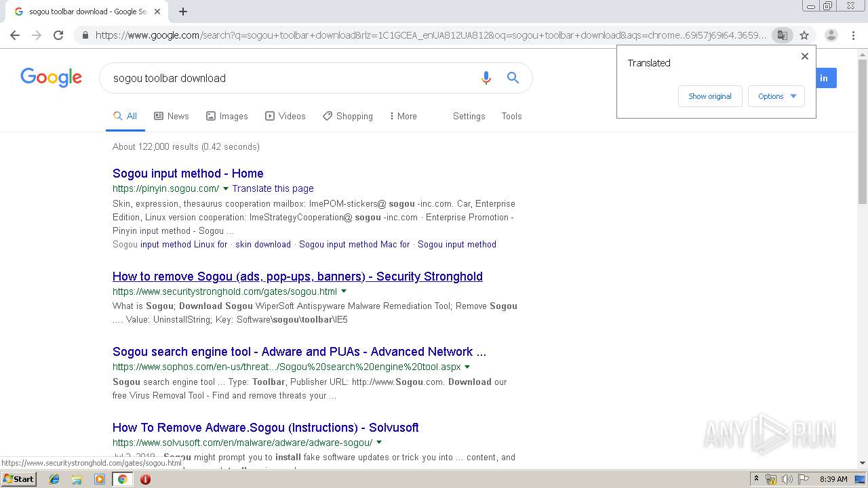
Task: Expand the More search menu
Action: 403,117
